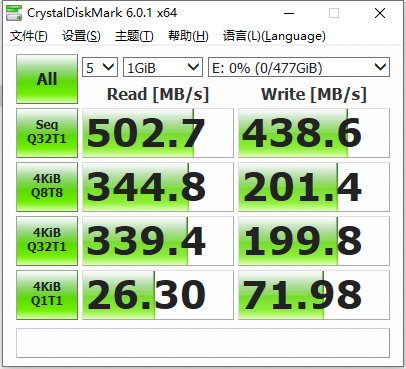Open the 主题(T) menu
The image size is (406, 369).
point(134,36)
